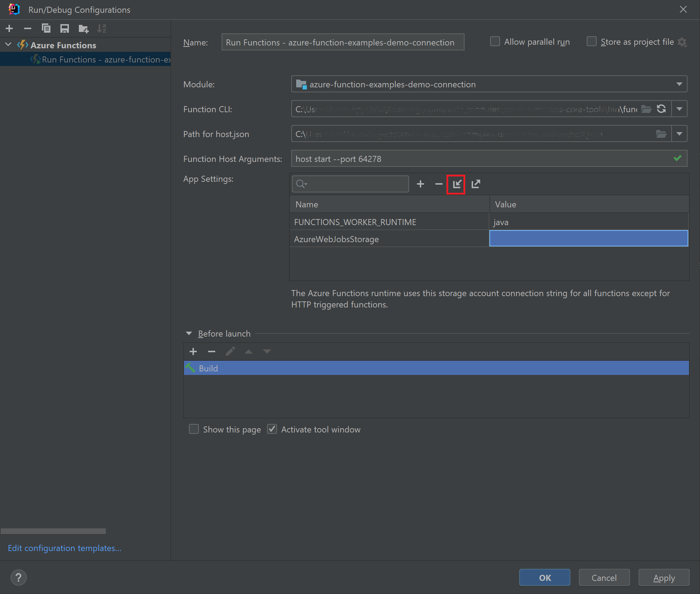Sort configurations alphabetically
The image size is (700, 594).
[x=102, y=28]
